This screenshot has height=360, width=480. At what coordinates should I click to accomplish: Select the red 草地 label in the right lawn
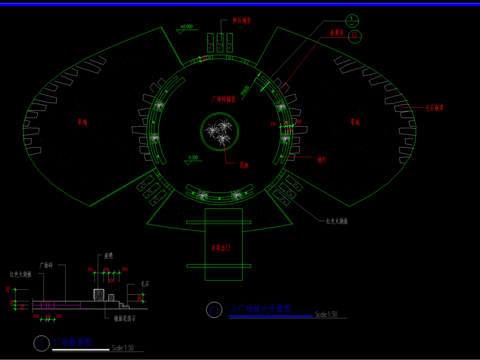click(x=355, y=122)
